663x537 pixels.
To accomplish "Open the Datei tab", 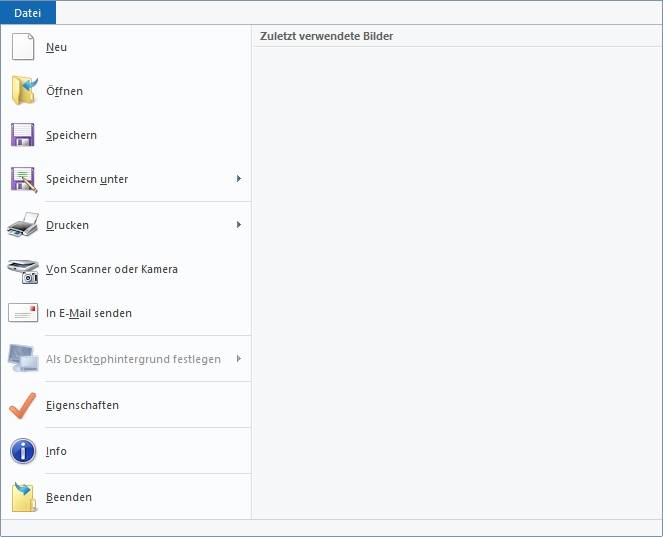I will coord(27,13).
